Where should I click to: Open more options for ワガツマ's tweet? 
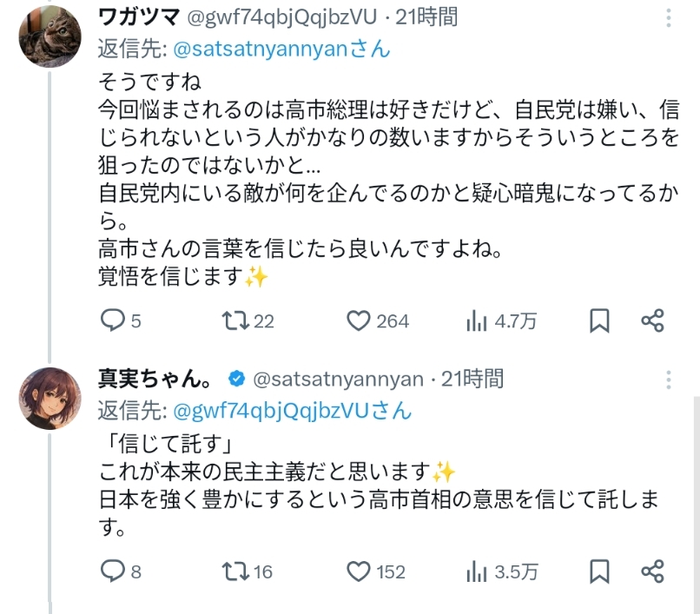click(668, 19)
